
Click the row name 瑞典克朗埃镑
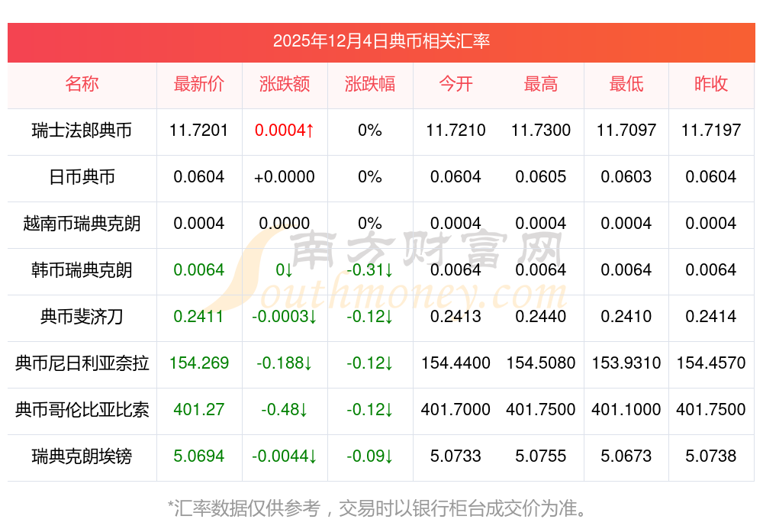pyautogui.click(x=82, y=456)
